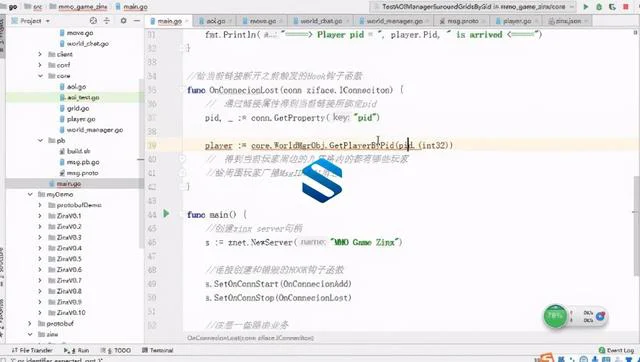Click run gutter arrow beside func main

click(x=166, y=213)
